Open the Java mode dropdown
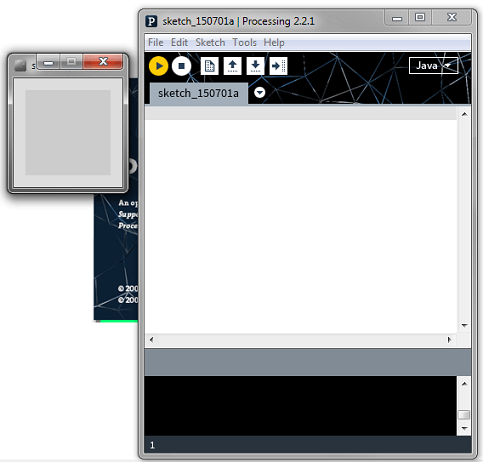Image resolution: width=483 pixels, height=462 pixels. point(433,66)
